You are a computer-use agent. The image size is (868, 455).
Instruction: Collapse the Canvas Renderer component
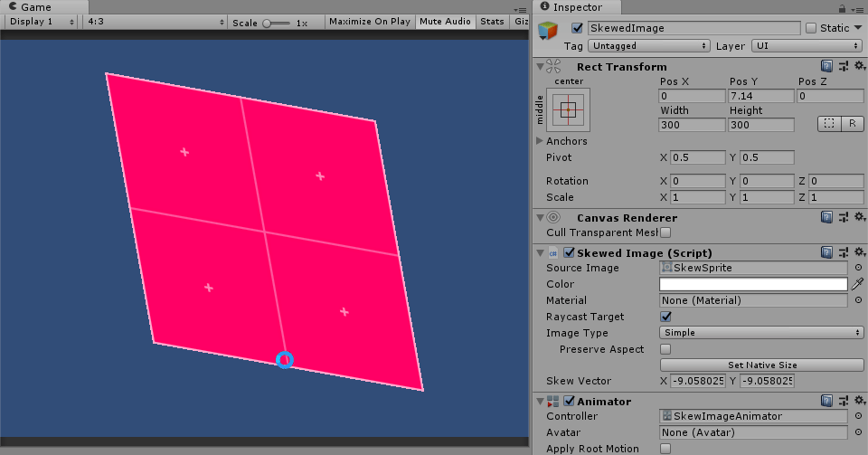tap(540, 217)
